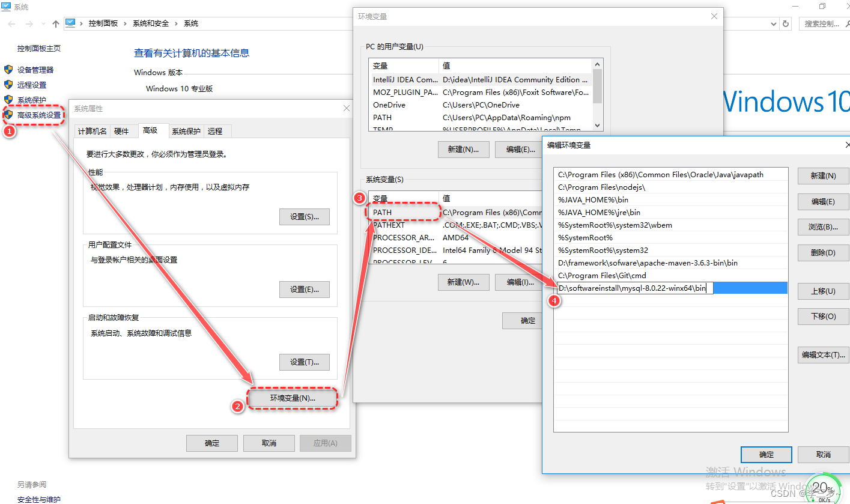Click 确定 in 系统属性 dialog
Viewport: 850px width, 504px height.
212,443
